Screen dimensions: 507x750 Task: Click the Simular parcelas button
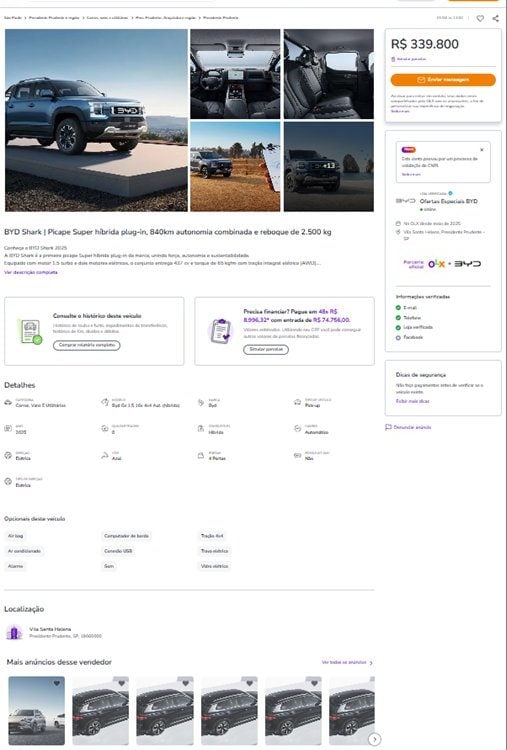(x=266, y=349)
